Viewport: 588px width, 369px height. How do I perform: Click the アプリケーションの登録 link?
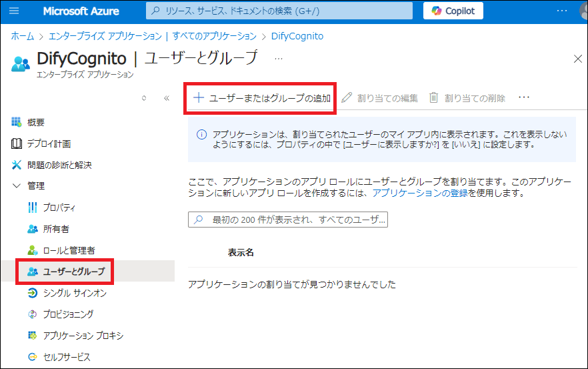point(420,194)
